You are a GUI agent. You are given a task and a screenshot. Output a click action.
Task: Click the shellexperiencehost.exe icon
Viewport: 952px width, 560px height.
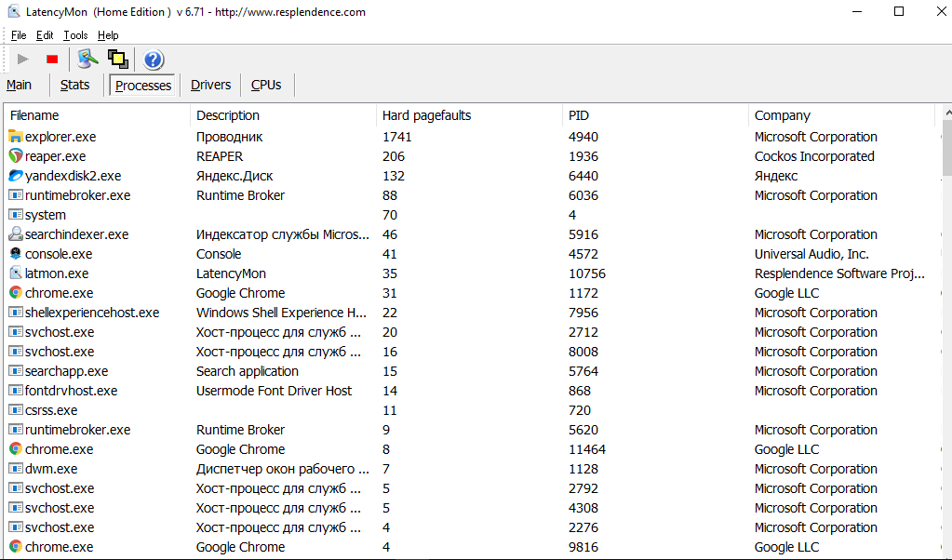point(16,313)
